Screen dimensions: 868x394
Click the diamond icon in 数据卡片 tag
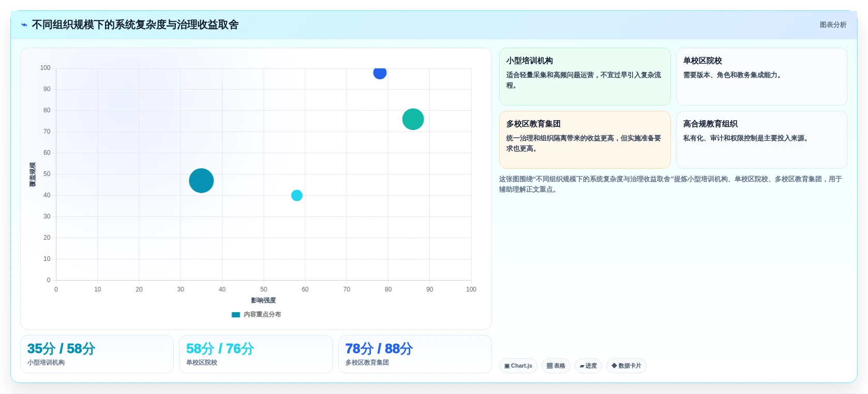click(614, 366)
